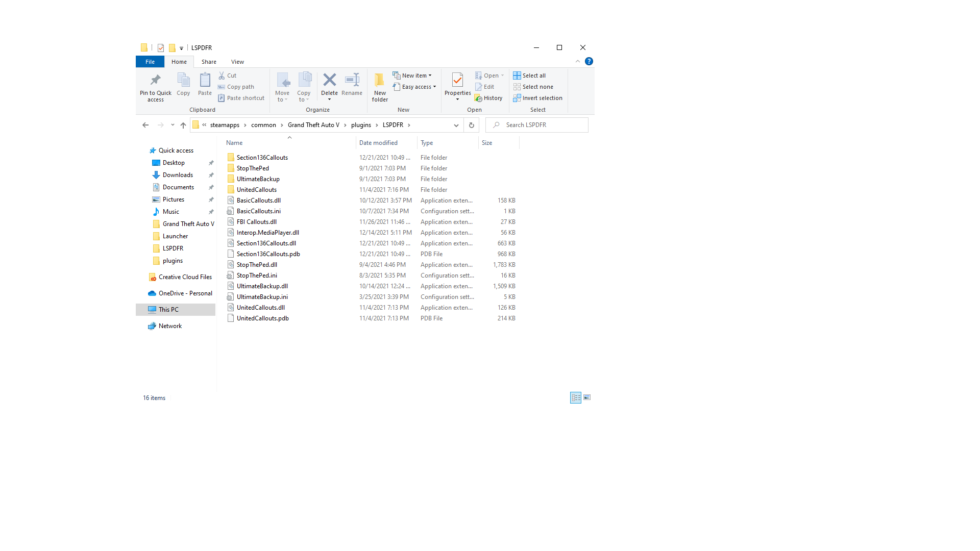Open Properties from the ribbon

point(457,81)
